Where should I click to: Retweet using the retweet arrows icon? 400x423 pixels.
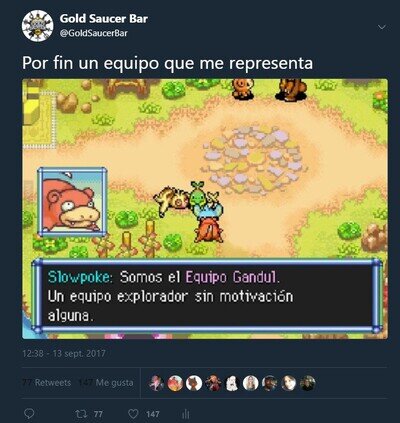[81, 414]
